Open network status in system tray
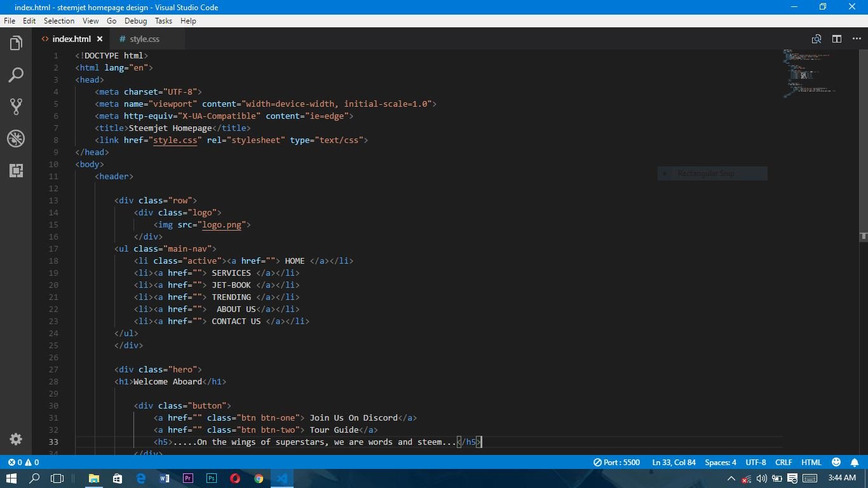The height and width of the screenshot is (488, 868). click(746, 478)
